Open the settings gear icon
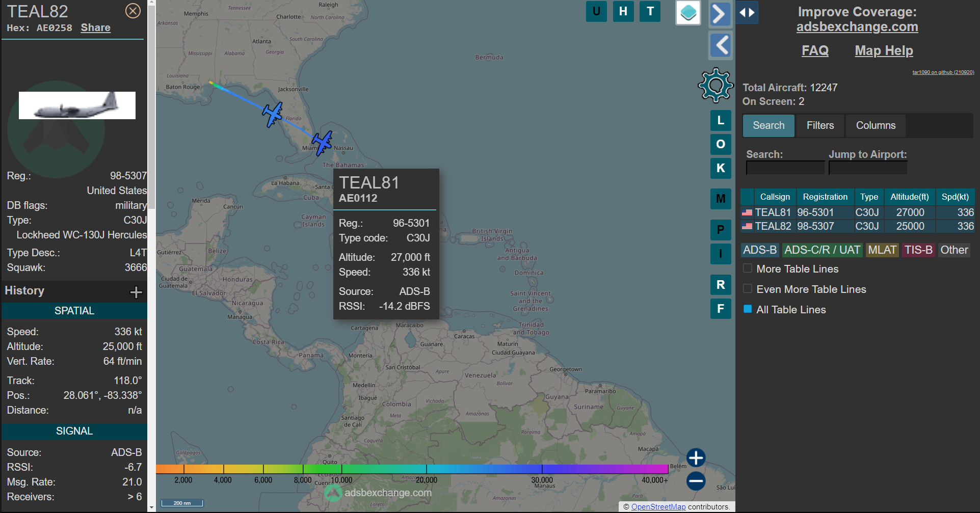The width and height of the screenshot is (980, 513). [716, 85]
